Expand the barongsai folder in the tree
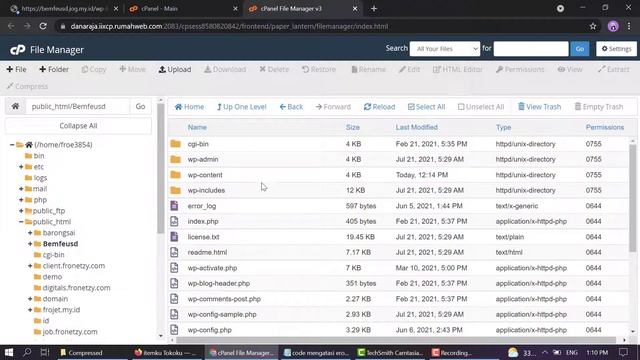The height and width of the screenshot is (360, 640). [30, 233]
